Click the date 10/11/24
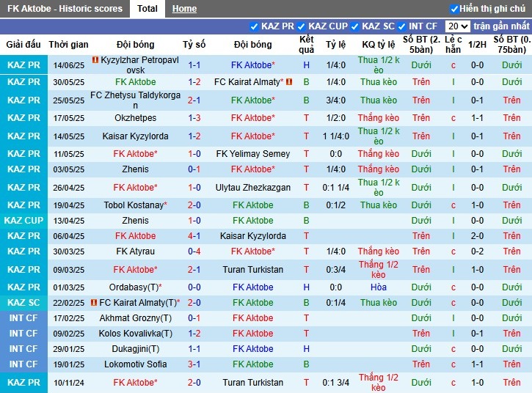Viewport: 532px width, 393px height. pyautogui.click(x=68, y=383)
